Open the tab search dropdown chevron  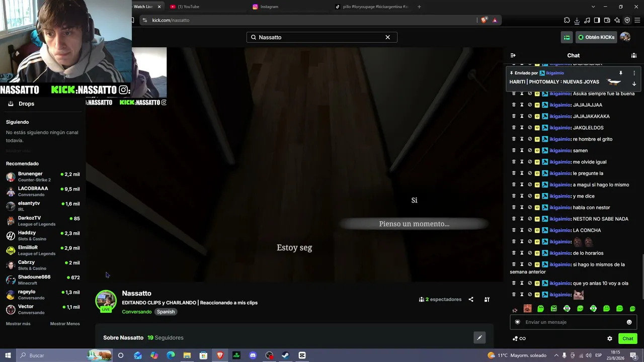coord(593,7)
